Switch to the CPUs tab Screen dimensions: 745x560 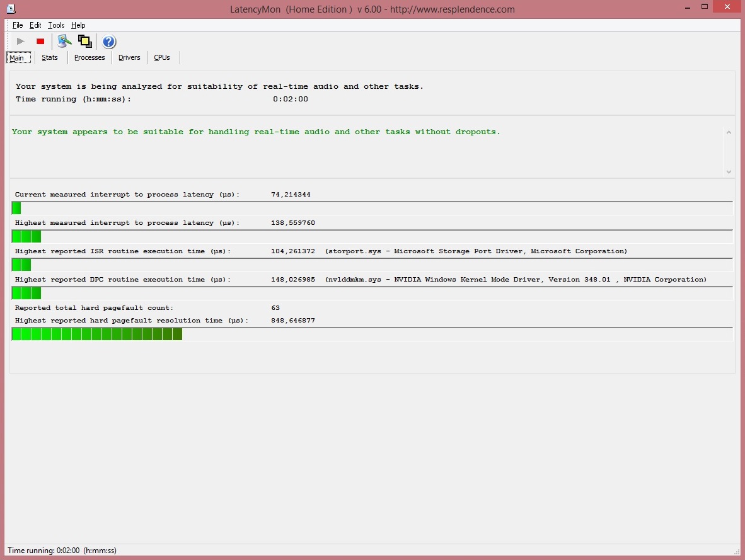[162, 57]
